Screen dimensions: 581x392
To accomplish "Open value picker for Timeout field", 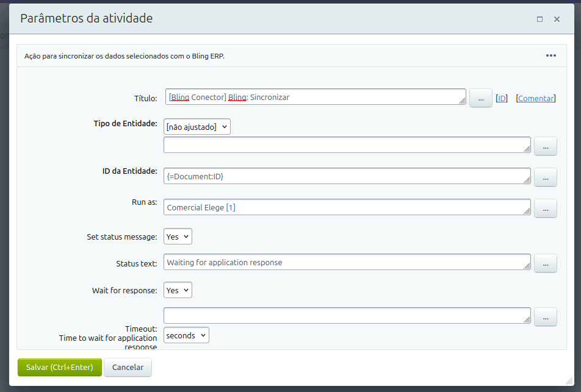I will coord(545,316).
